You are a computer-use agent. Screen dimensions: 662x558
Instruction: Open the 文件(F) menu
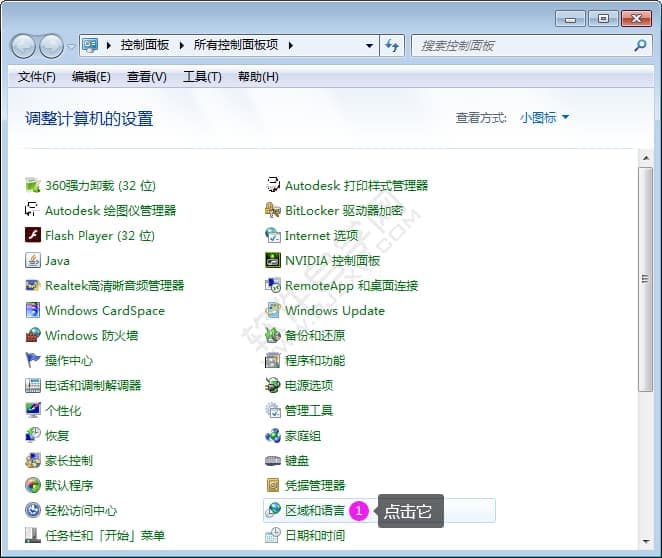[37, 77]
